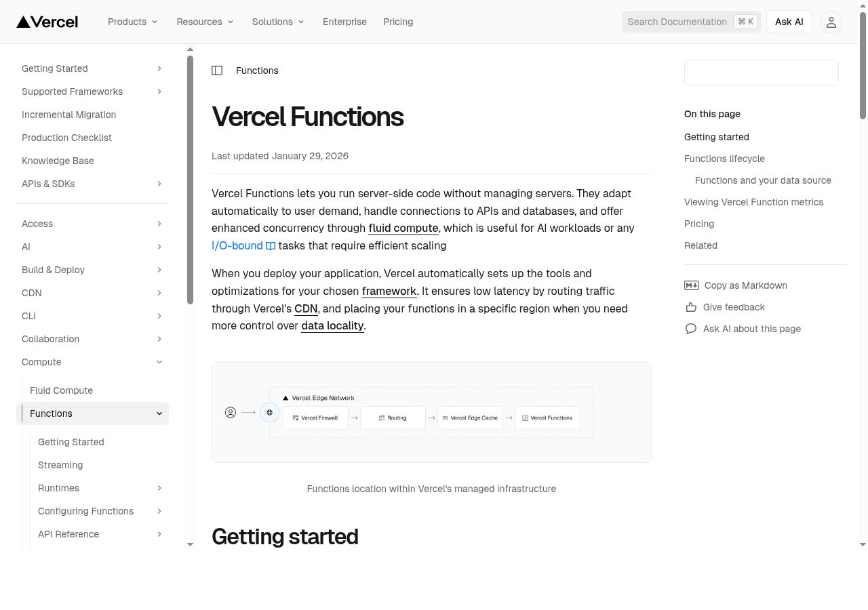Open the account menu avatar icon
Viewport: 868px width, 610px height.
831,22
